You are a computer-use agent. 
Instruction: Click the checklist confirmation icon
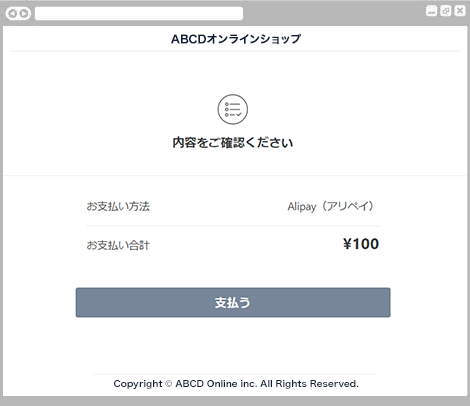pyautogui.click(x=233, y=109)
